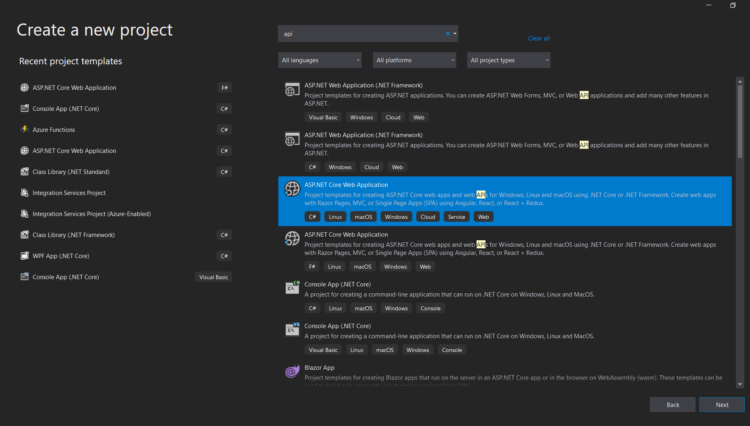The width and height of the screenshot is (750, 426).
Task: Click the Visual Basic ASP.NET Web Application (.NET Framework) icon
Action: tap(292, 89)
